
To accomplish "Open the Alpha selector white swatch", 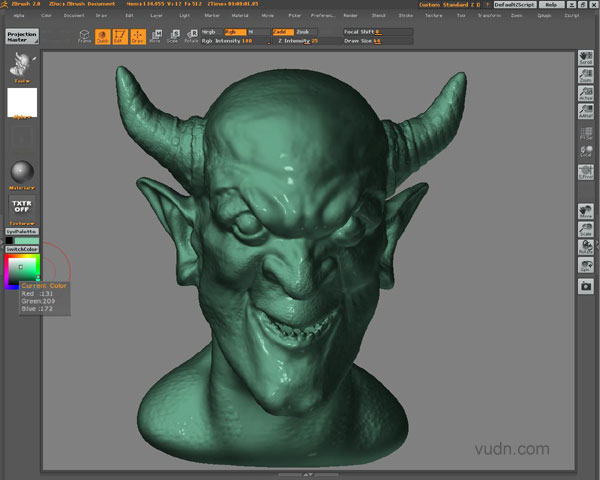I will (22, 103).
